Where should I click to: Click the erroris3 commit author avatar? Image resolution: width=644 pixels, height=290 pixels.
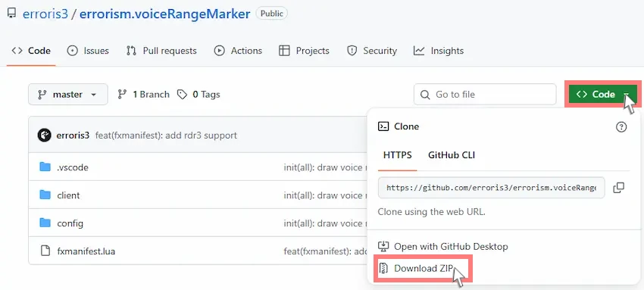[45, 135]
